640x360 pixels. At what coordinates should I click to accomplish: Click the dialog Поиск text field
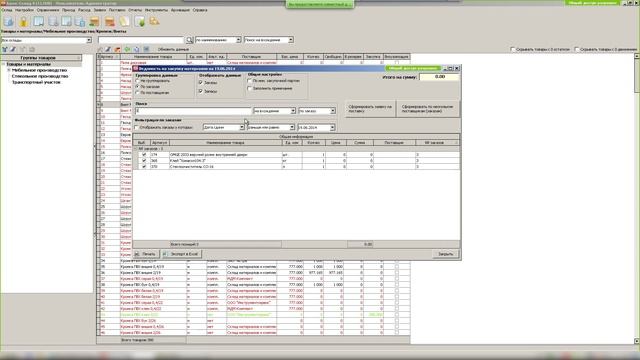pos(193,111)
